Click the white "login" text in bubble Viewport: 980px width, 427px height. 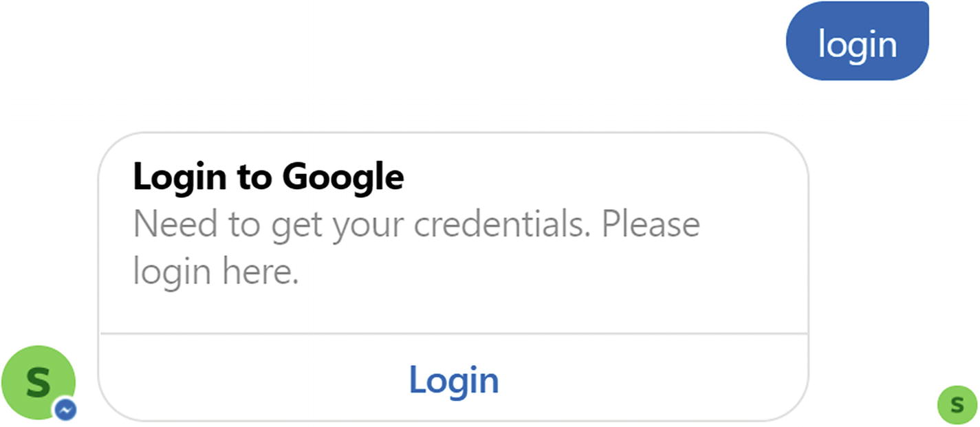(x=857, y=44)
